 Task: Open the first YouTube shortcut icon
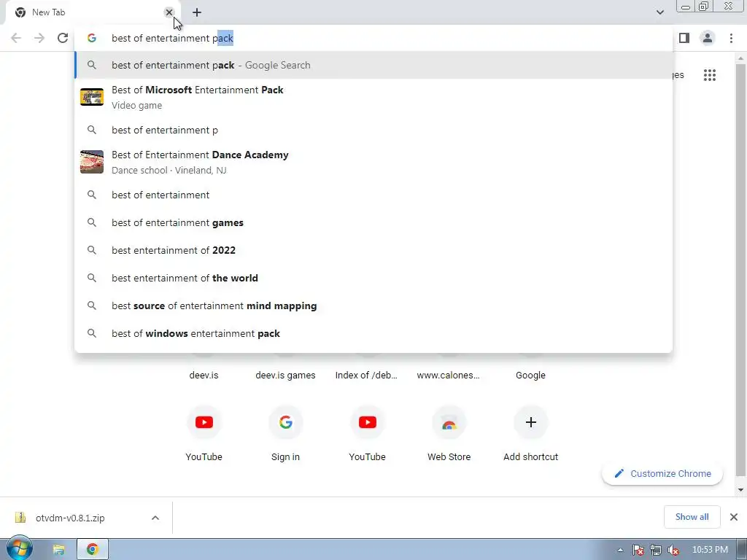coord(204,422)
